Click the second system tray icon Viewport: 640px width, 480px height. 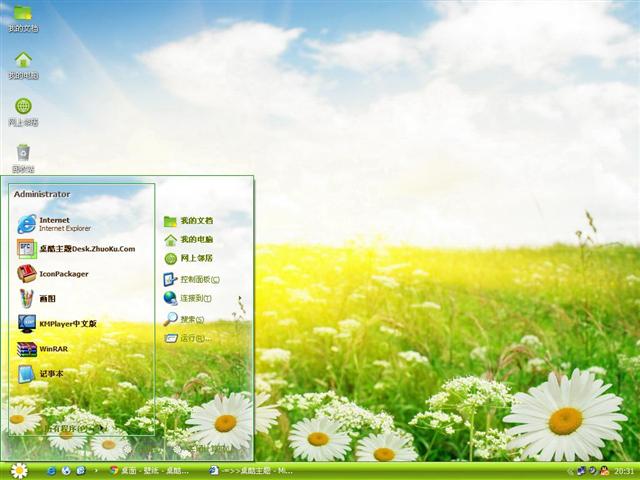tap(593, 471)
